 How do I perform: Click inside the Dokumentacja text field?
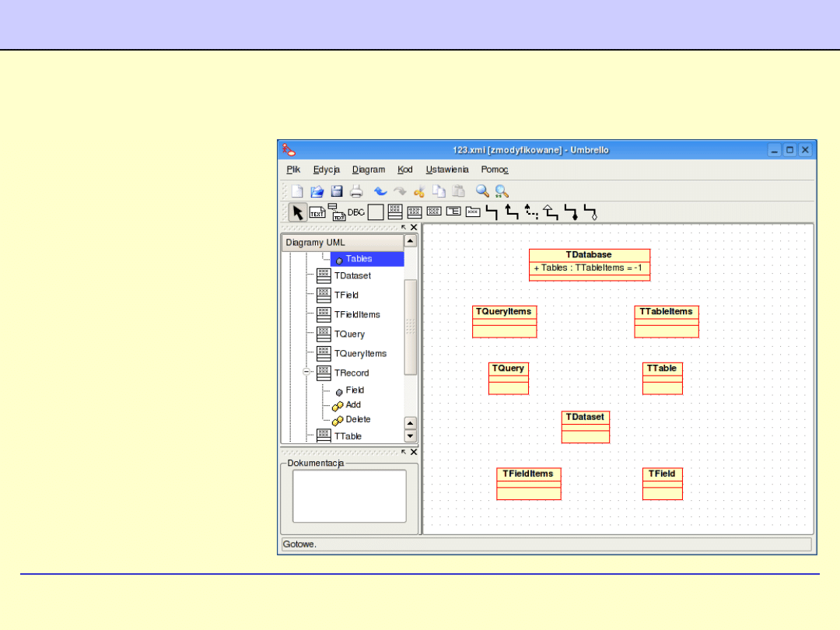(x=349, y=496)
